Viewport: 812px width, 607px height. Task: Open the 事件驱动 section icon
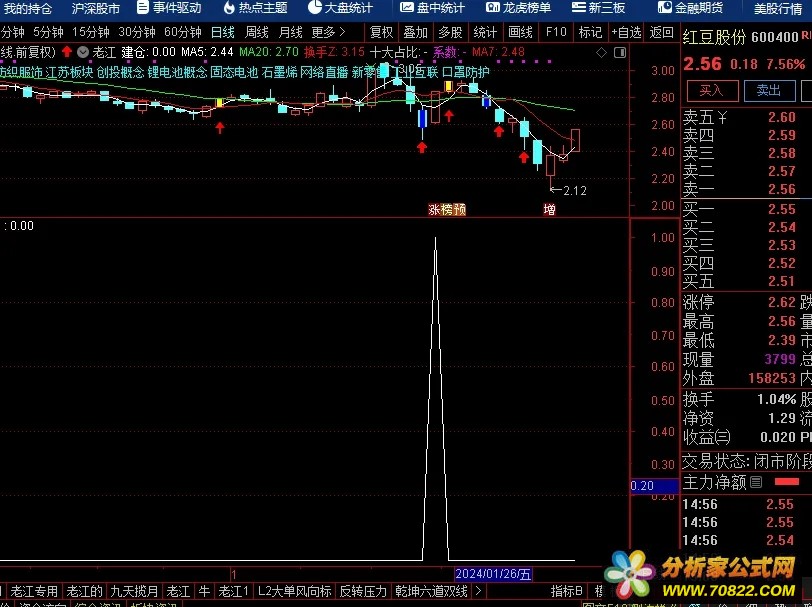coord(143,7)
